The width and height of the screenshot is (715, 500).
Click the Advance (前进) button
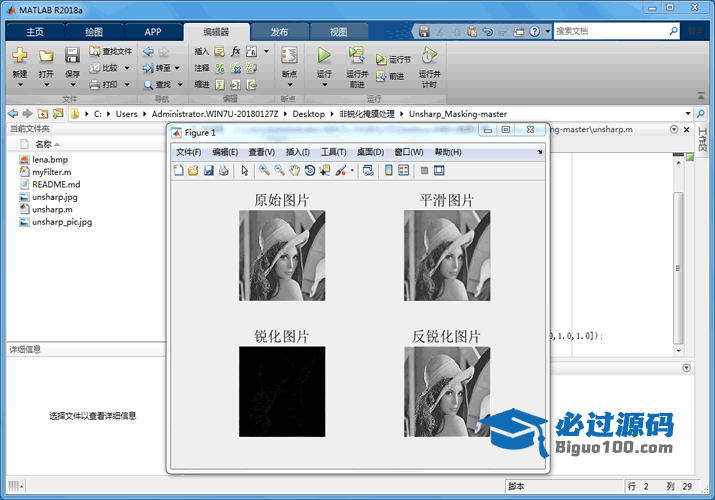pyautogui.click(x=390, y=76)
